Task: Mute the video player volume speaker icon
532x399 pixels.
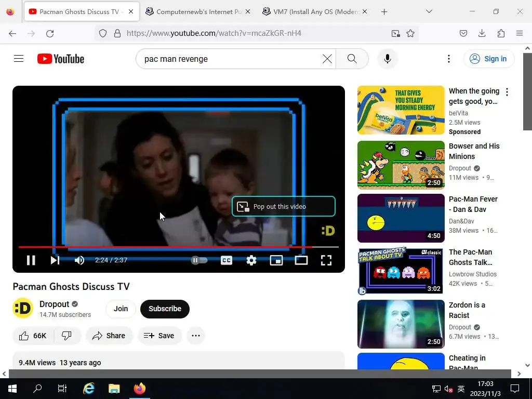Action: (79, 260)
